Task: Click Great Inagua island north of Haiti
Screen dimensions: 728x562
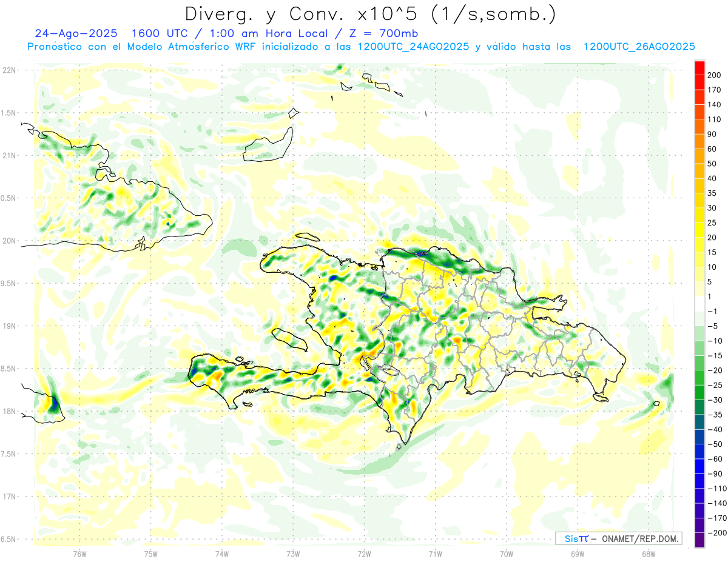Action: pos(268,145)
